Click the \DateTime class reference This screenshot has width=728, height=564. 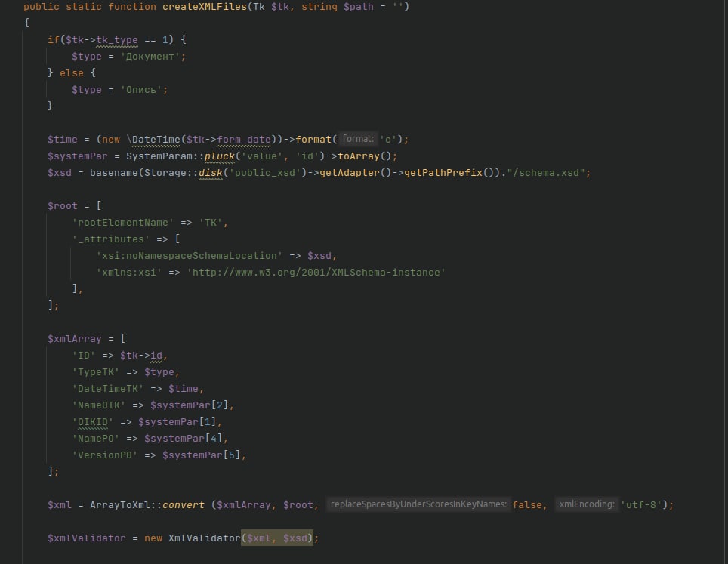[x=153, y=139]
